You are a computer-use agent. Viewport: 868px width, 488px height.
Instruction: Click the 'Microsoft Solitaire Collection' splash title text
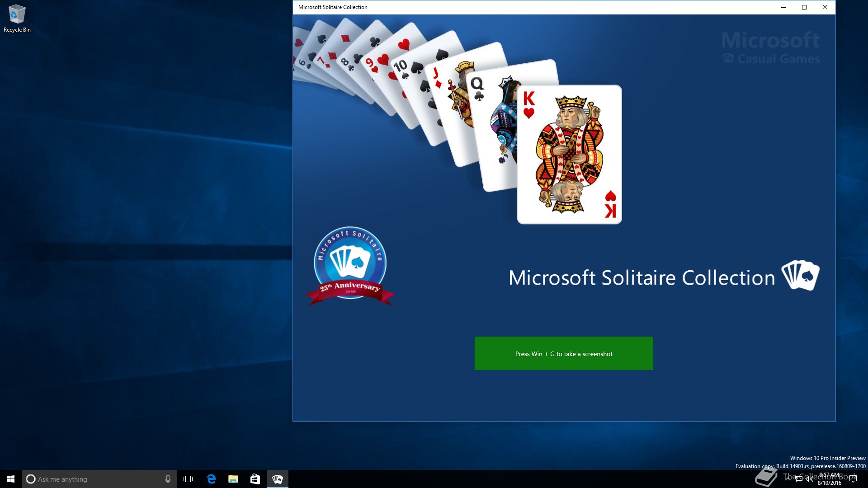pyautogui.click(x=642, y=277)
